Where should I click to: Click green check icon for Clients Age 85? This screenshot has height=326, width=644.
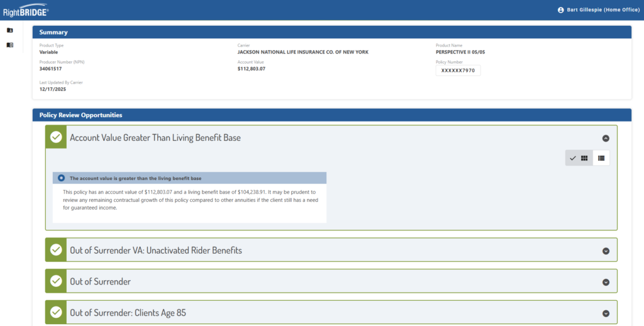(x=56, y=312)
